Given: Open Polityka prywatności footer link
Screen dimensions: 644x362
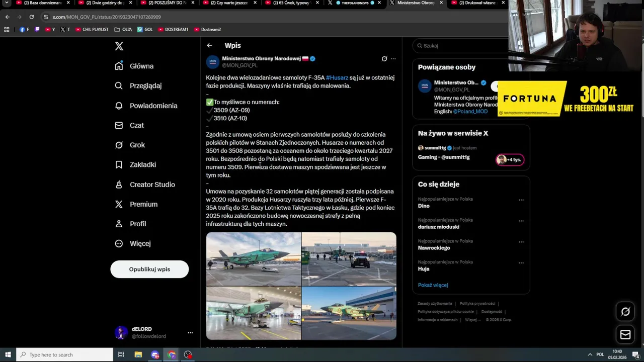Looking at the screenshot, I should 477,304.
